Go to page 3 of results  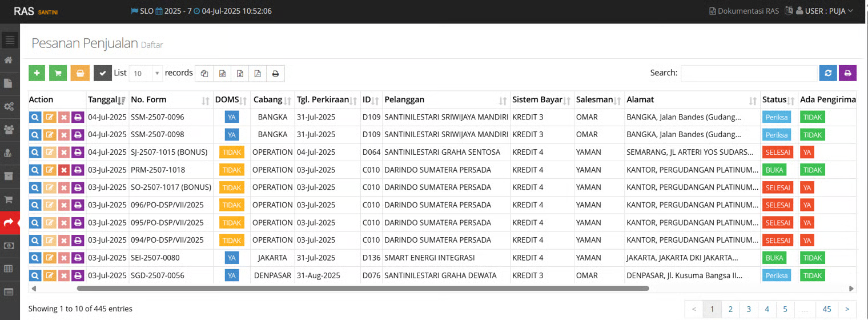[x=749, y=309]
